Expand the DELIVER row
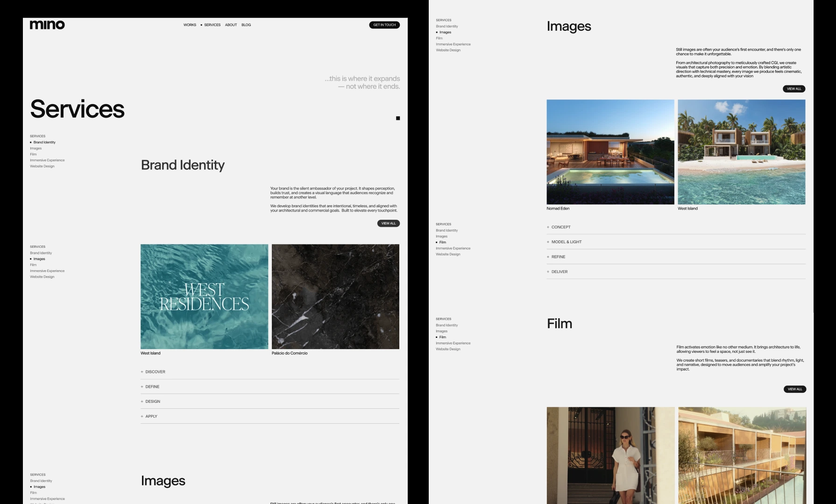The image size is (836, 504). tap(676, 272)
